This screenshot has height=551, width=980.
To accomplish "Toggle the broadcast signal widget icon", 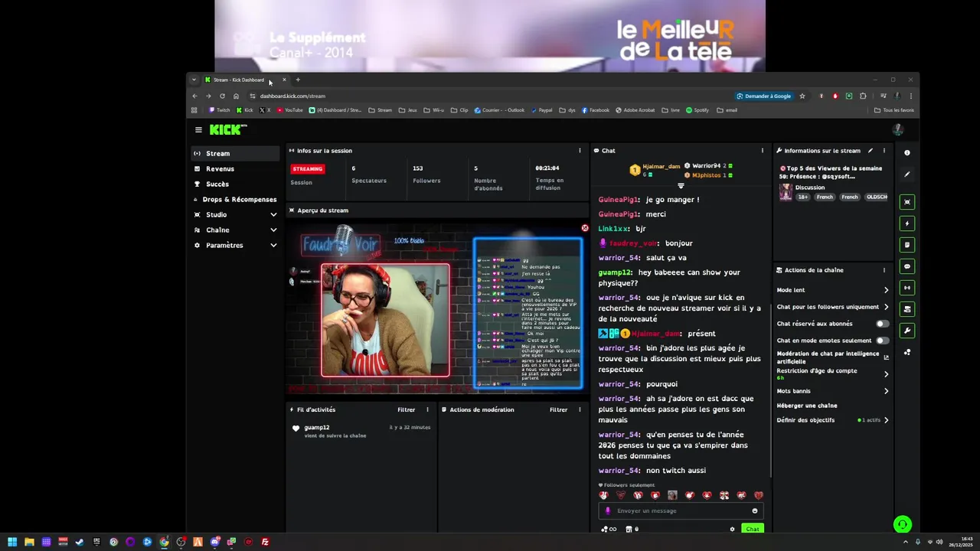I will [907, 288].
